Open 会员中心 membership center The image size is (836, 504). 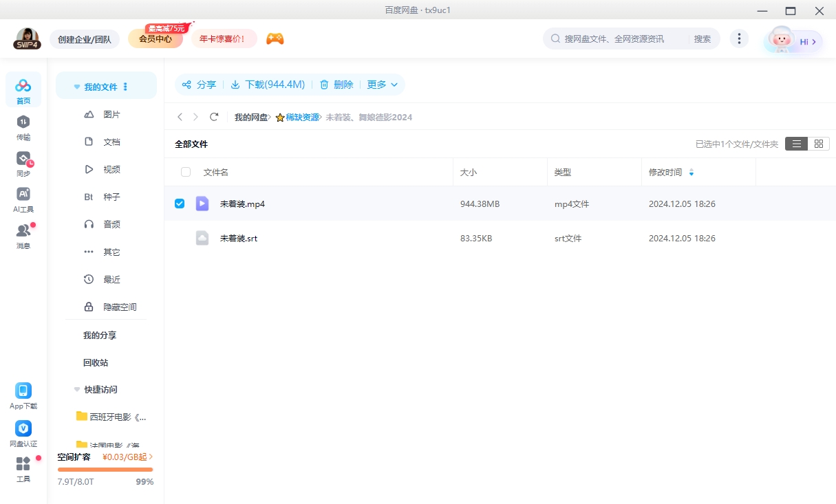155,39
